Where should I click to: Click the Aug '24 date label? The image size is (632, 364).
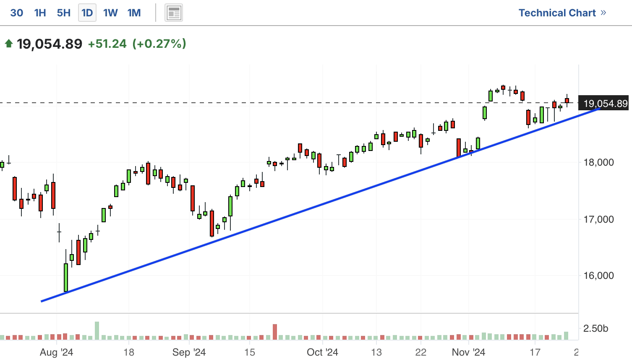[56, 352]
